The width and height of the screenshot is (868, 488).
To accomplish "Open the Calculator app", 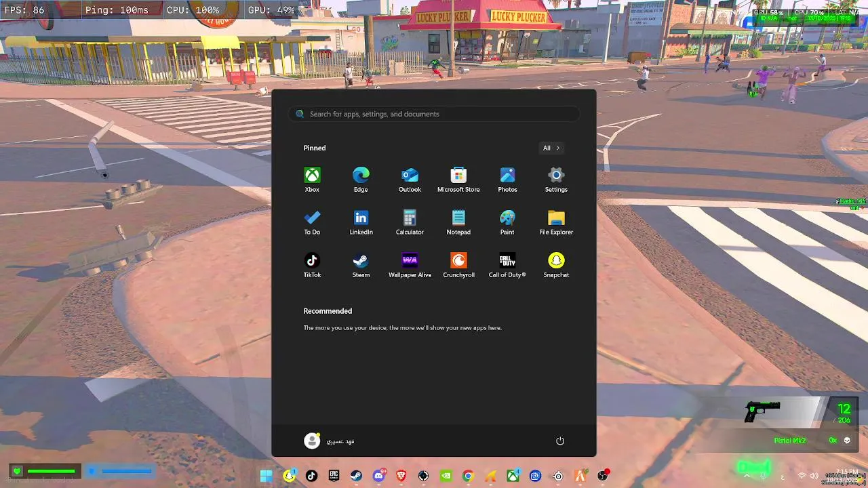I will point(410,222).
